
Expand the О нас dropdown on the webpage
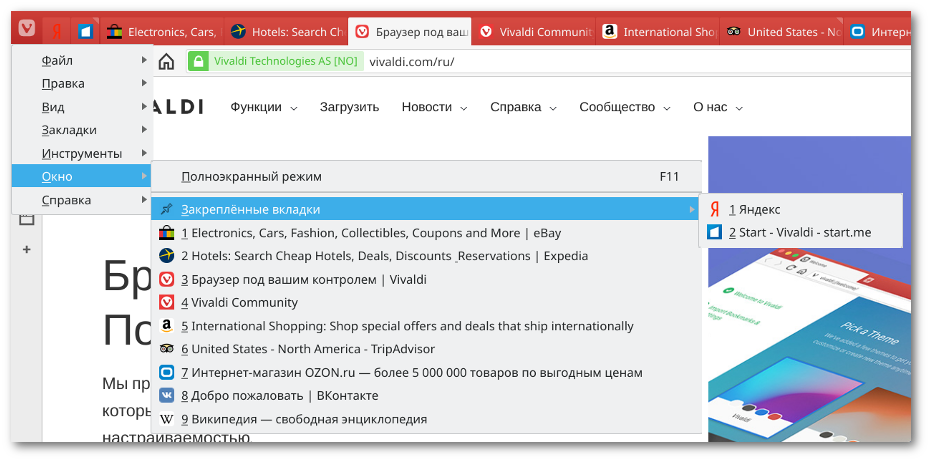(x=718, y=107)
